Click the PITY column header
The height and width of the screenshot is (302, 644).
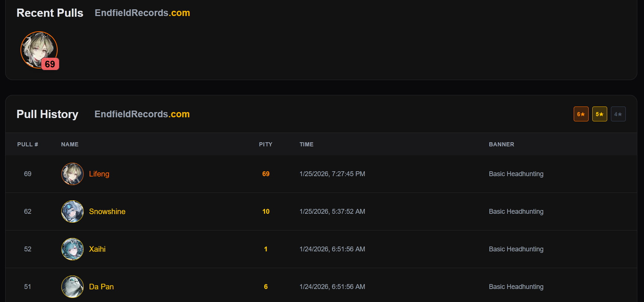click(x=266, y=144)
